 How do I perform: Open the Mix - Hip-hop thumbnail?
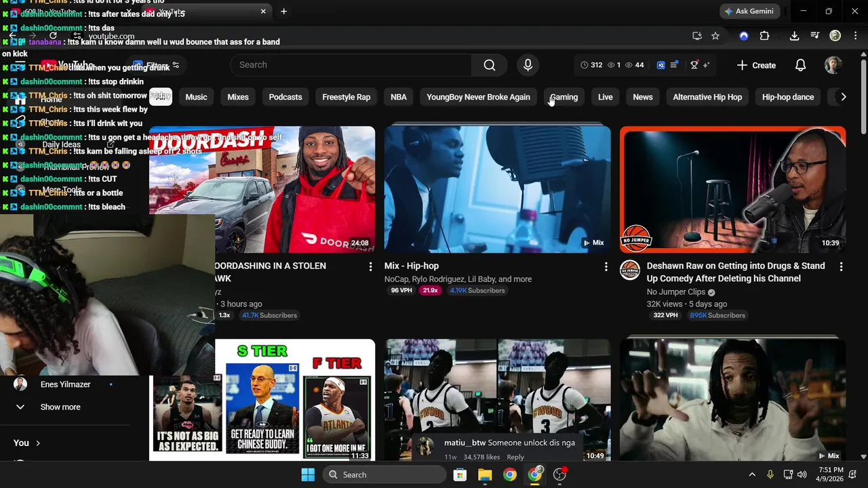tap(498, 189)
